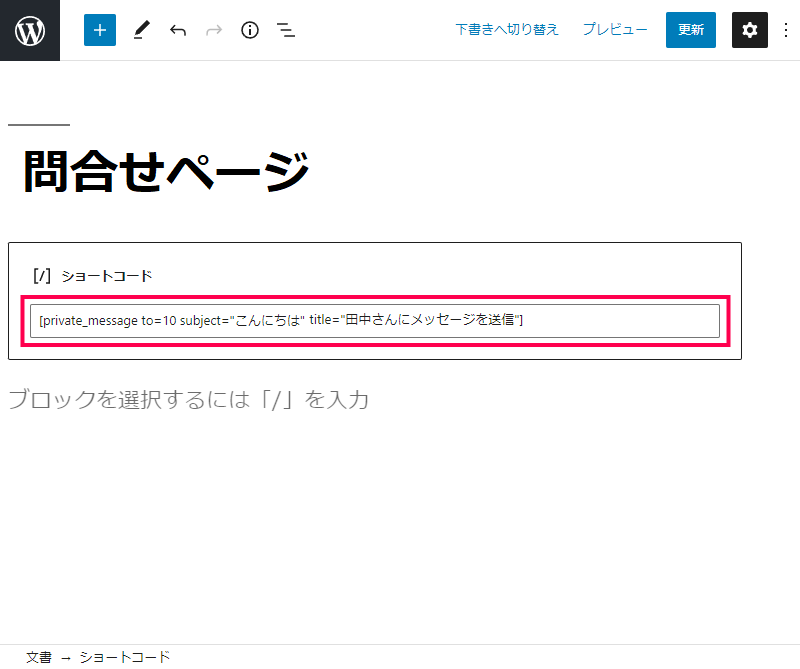Switch post to draft via 下書きへ切り替え
Screen dimensions: 800x669
click(507, 30)
